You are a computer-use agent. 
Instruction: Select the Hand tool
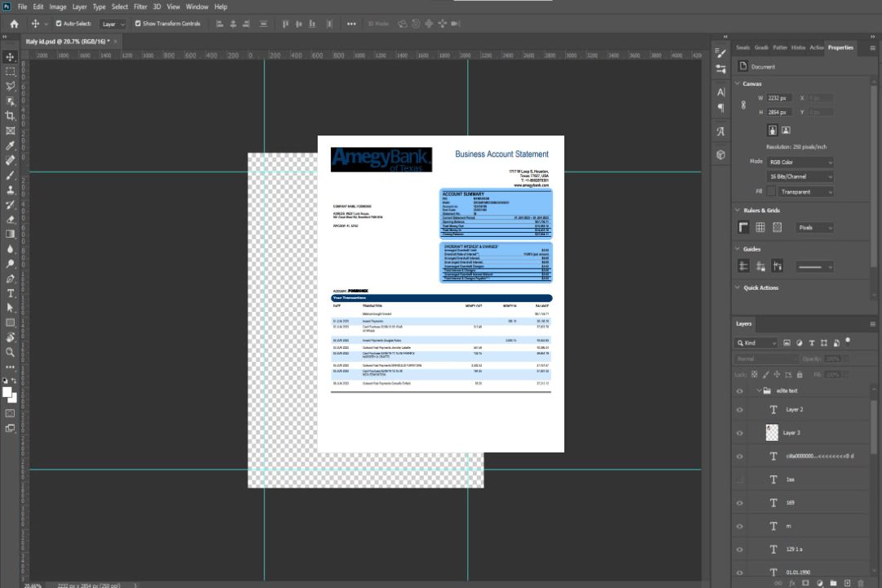tap(10, 337)
